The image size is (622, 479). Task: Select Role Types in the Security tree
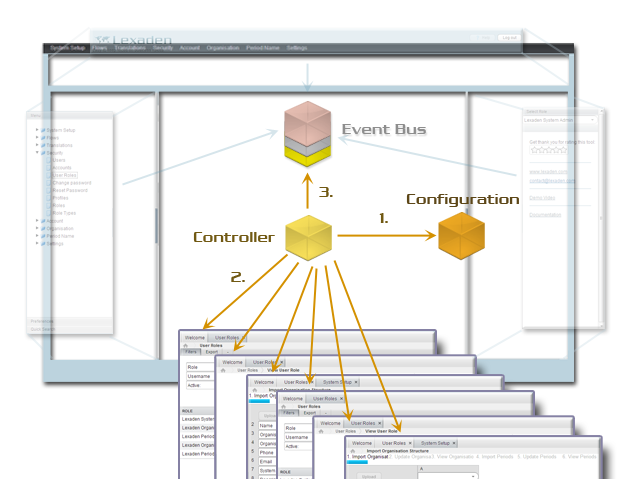[x=64, y=213]
